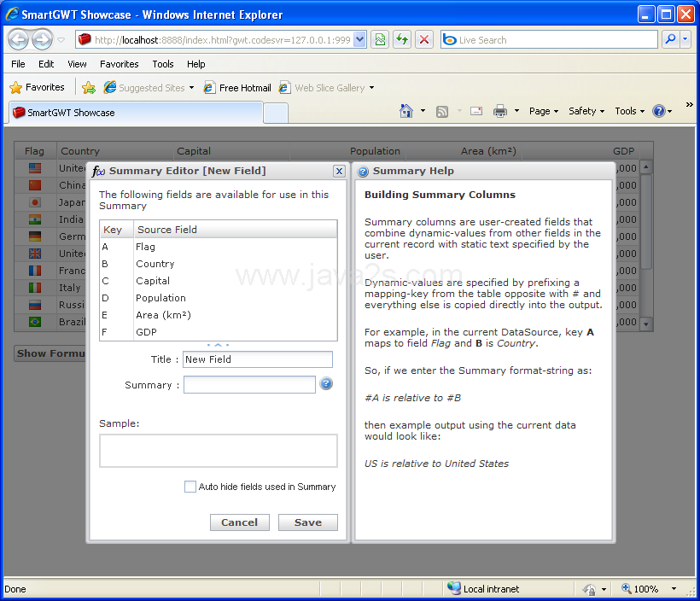
Task: Click the fx icon in Summary Editor title
Action: click(98, 171)
